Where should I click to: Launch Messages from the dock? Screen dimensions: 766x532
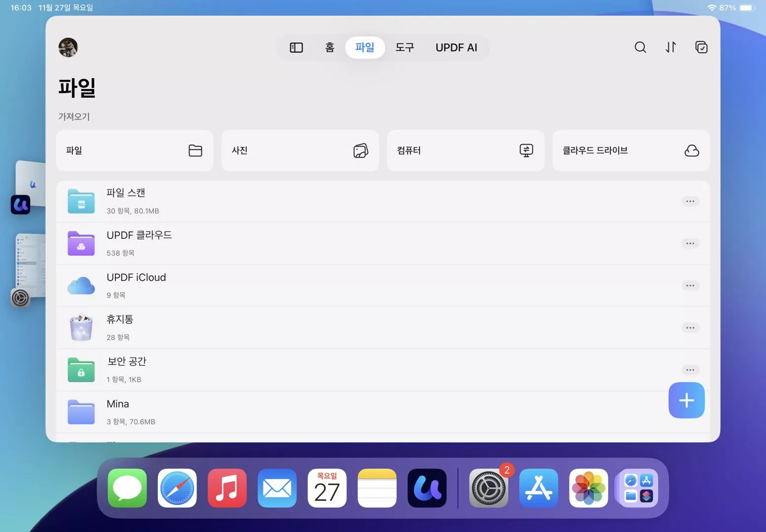pyautogui.click(x=127, y=488)
